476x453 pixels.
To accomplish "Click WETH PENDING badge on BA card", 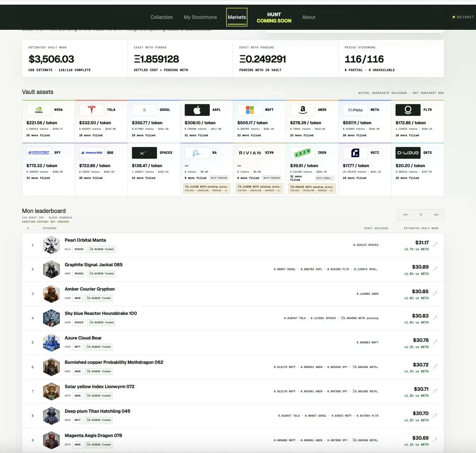I will click(x=219, y=178).
